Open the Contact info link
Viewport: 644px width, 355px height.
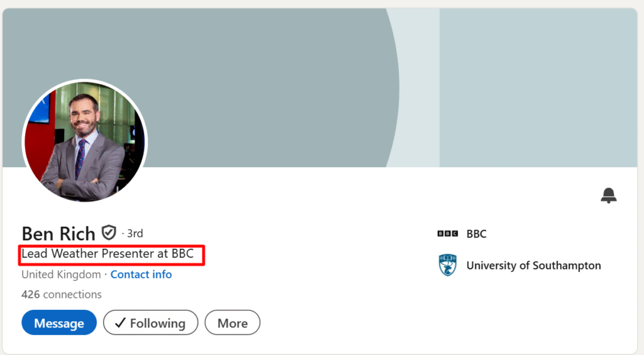[141, 275]
